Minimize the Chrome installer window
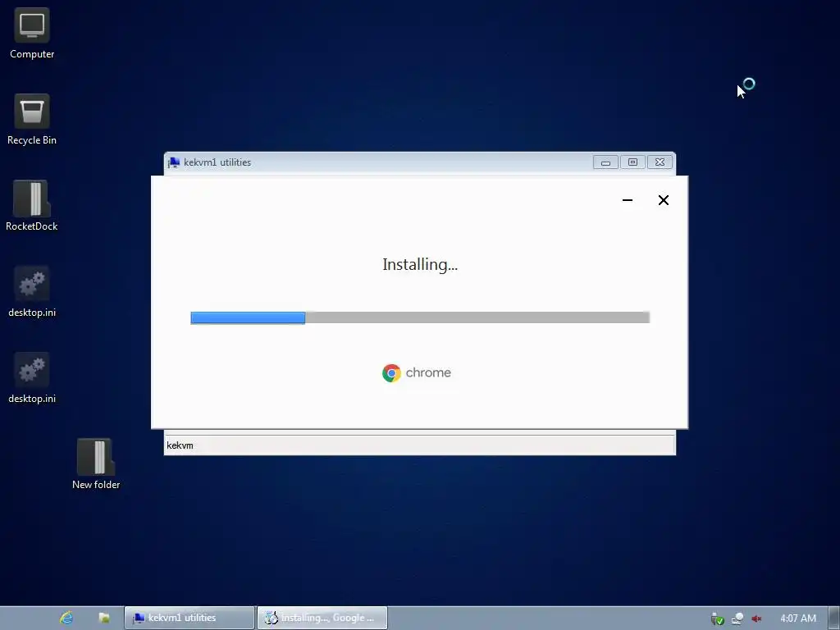Viewport: 840px width, 630px height. pos(628,200)
